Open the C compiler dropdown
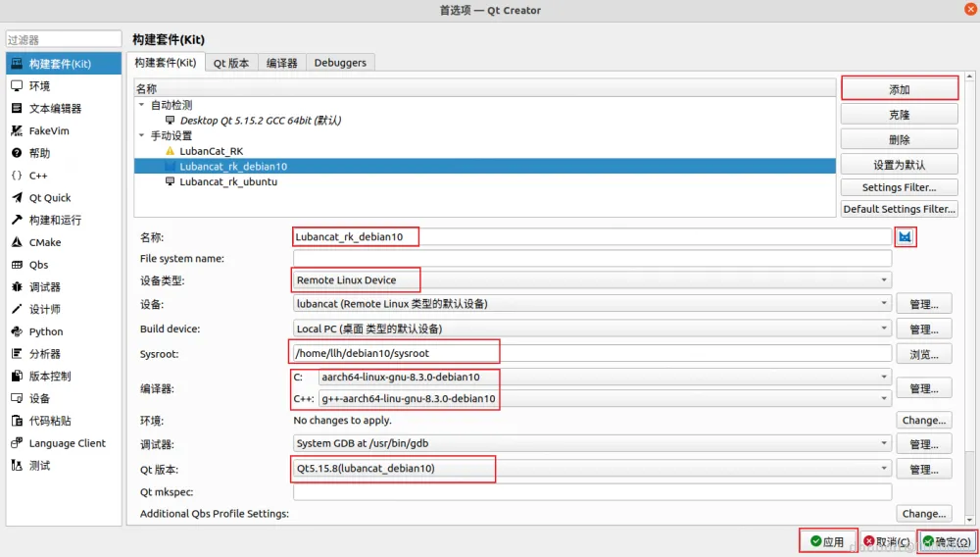 pyautogui.click(x=605, y=377)
